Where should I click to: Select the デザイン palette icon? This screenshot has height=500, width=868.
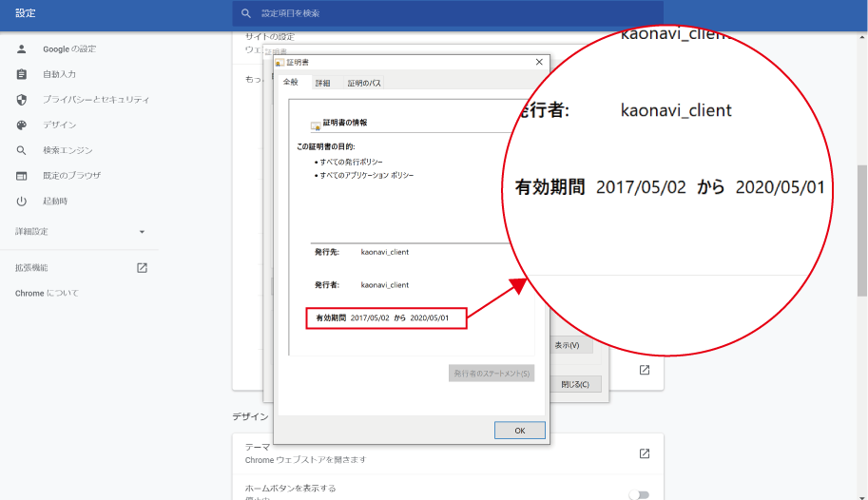click(x=21, y=125)
